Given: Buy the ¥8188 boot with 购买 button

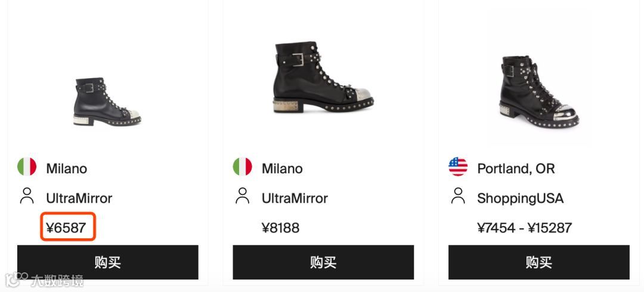Looking at the screenshot, I should [x=323, y=262].
